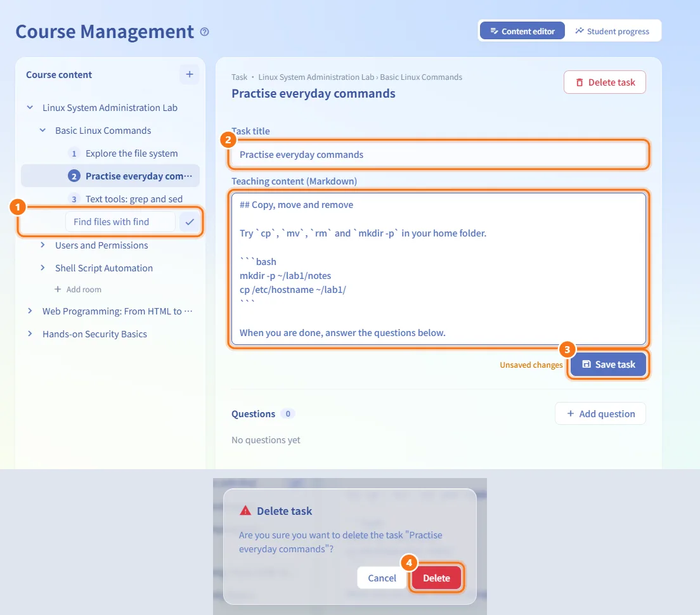Screen dimensions: 700x615
Task: Click the Questions count badge
Action: click(287, 414)
